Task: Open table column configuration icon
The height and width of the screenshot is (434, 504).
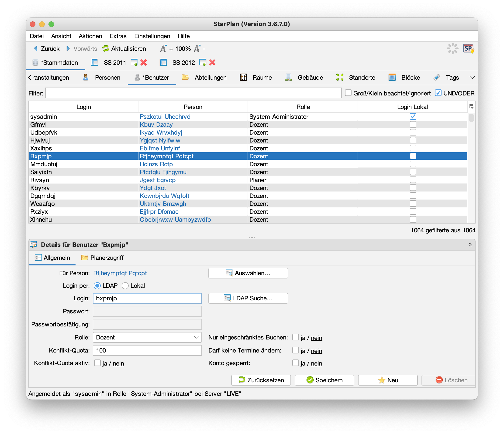Action: pyautogui.click(x=471, y=106)
